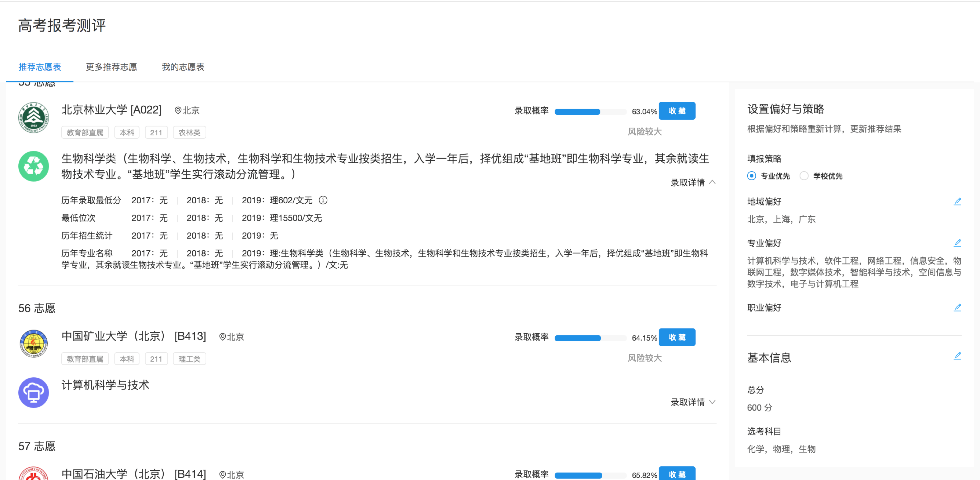The width and height of the screenshot is (980, 480).
Task: Open 中国矿业大学（北京）[B413] name link
Action: tap(134, 336)
